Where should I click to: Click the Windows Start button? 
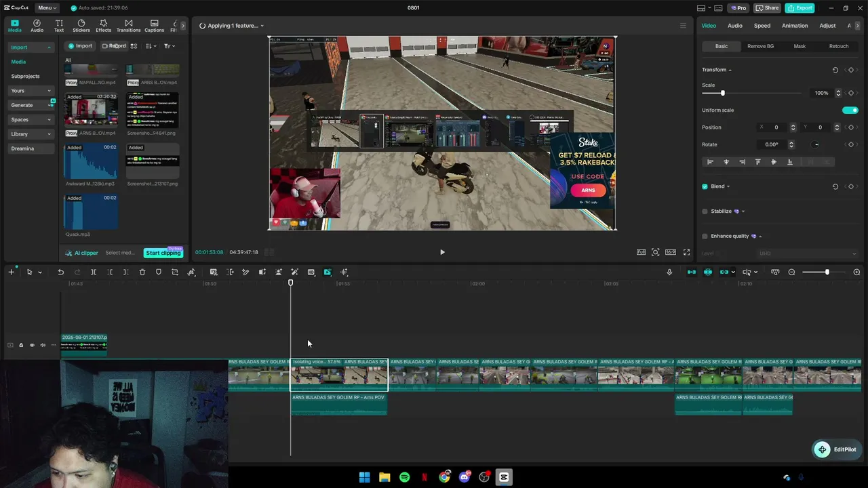(x=364, y=477)
